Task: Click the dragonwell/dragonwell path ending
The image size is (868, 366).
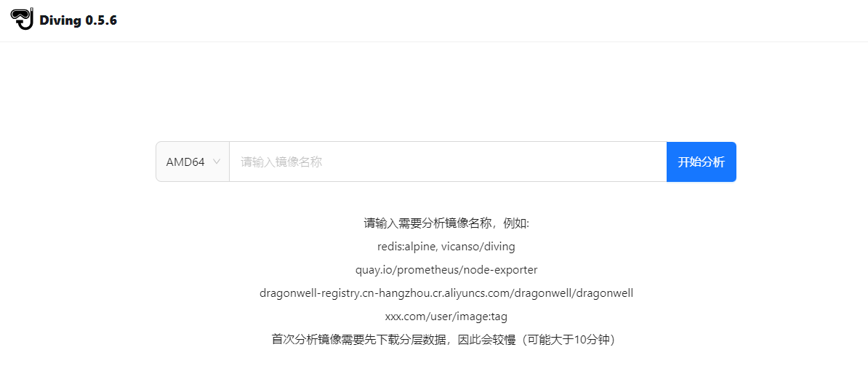Action: click(574, 293)
